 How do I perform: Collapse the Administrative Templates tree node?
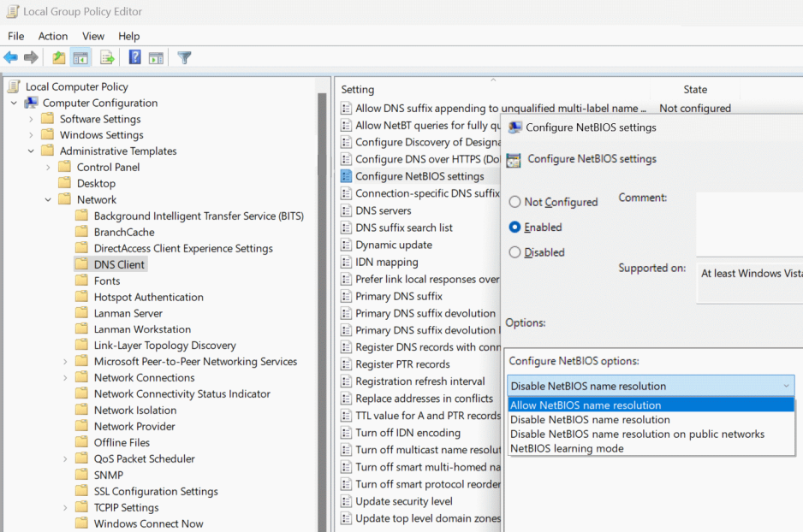pos(32,151)
